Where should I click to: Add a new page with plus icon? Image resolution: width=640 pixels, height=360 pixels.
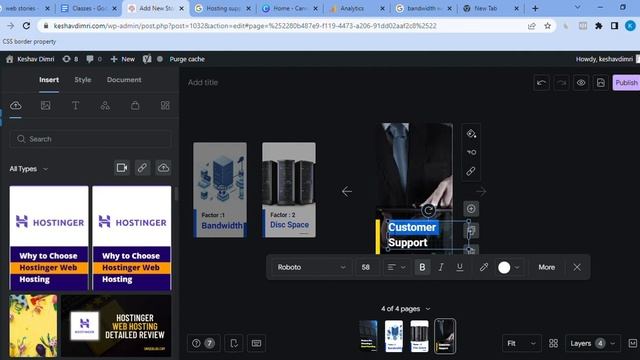tap(471, 209)
